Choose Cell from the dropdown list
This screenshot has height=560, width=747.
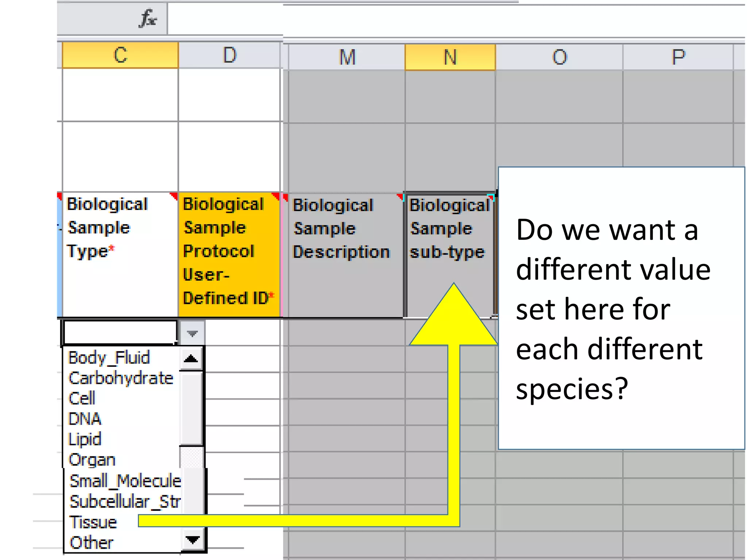pos(122,398)
